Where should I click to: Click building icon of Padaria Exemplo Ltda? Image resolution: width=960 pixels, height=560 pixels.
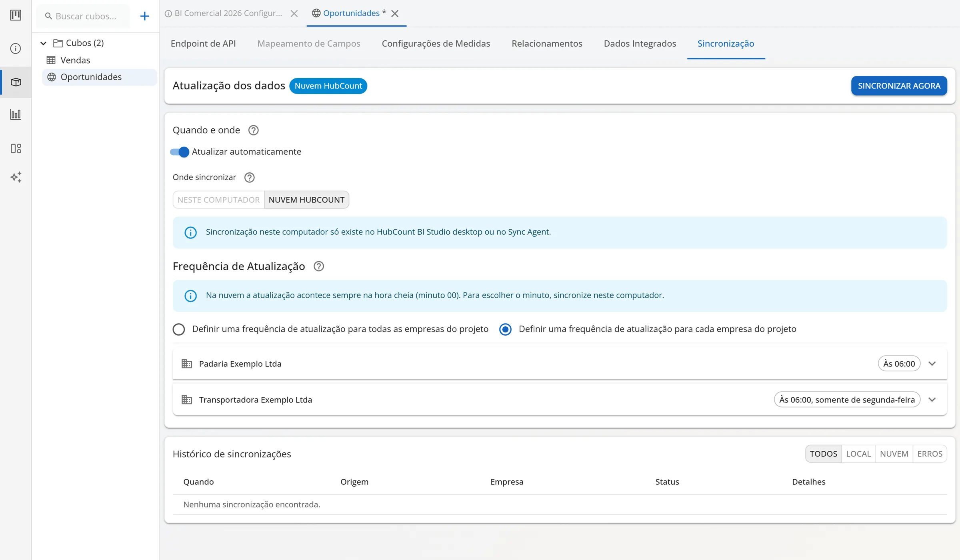coord(187,364)
